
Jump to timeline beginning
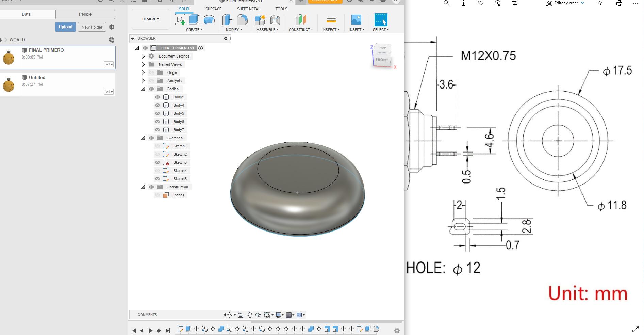point(134,331)
